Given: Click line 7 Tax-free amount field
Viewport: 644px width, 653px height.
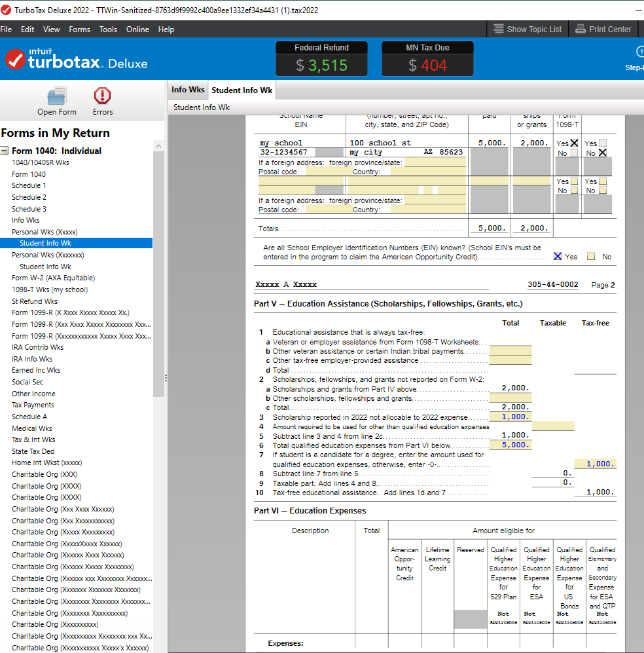Looking at the screenshot, I should 596,464.
